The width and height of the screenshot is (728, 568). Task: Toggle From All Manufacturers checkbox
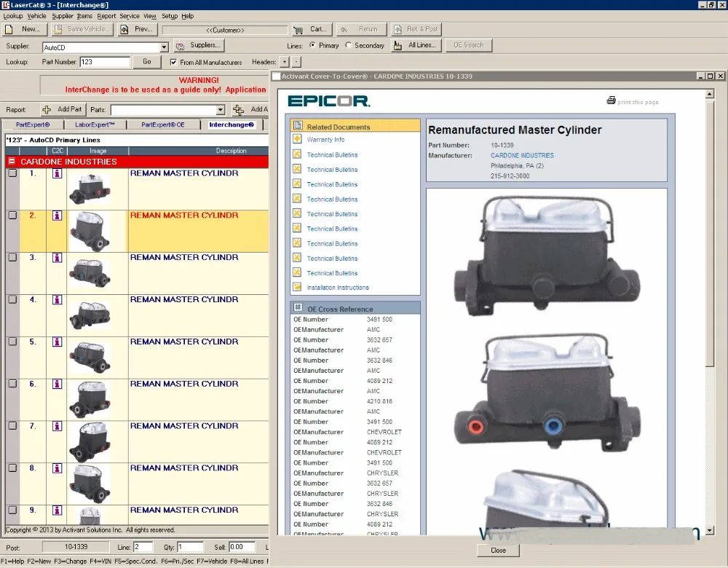[x=173, y=63]
